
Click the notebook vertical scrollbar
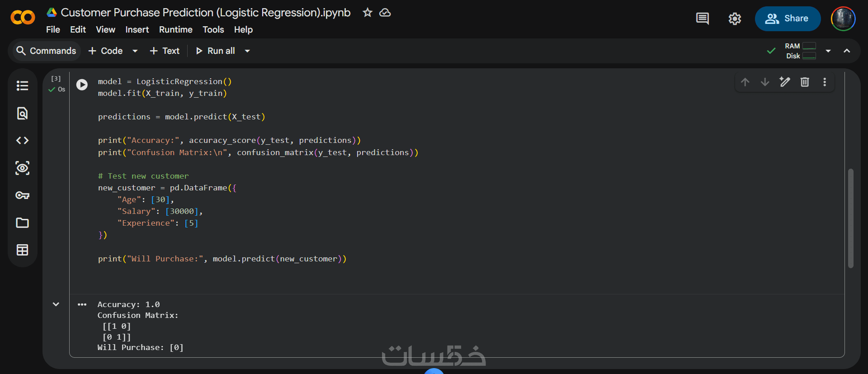pyautogui.click(x=850, y=218)
